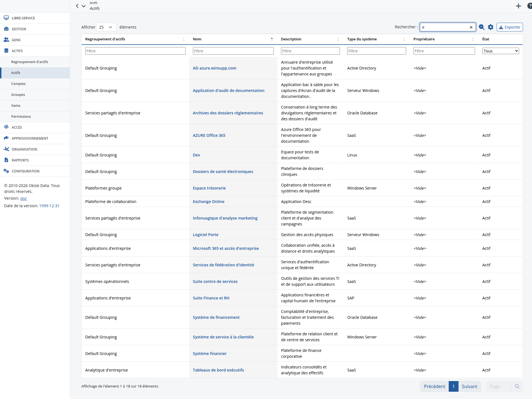Sort by Regroupement d'actifs column

(135, 39)
